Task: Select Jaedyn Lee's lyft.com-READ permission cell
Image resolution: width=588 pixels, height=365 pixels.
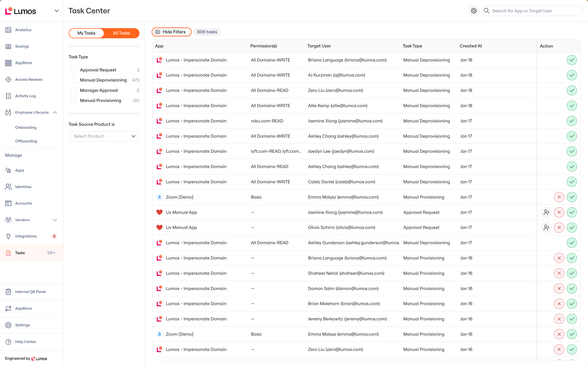Action: (x=276, y=151)
